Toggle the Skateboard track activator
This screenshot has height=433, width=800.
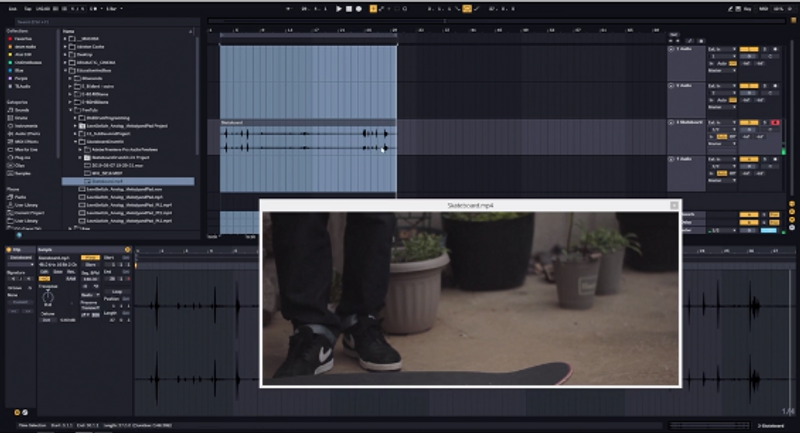click(749, 123)
